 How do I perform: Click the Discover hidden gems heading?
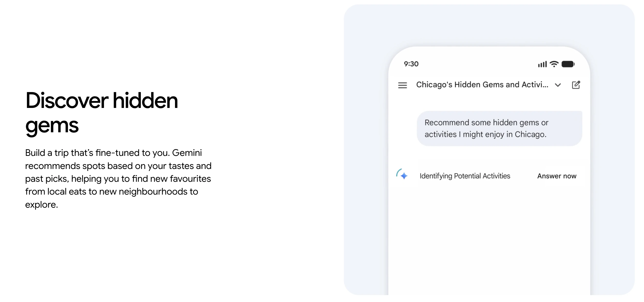point(102,113)
